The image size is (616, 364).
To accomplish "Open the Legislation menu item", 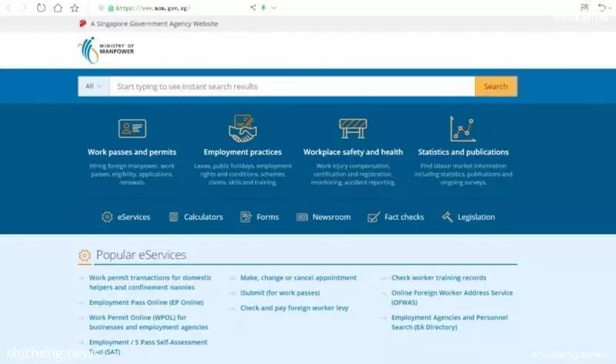I will [x=476, y=217].
